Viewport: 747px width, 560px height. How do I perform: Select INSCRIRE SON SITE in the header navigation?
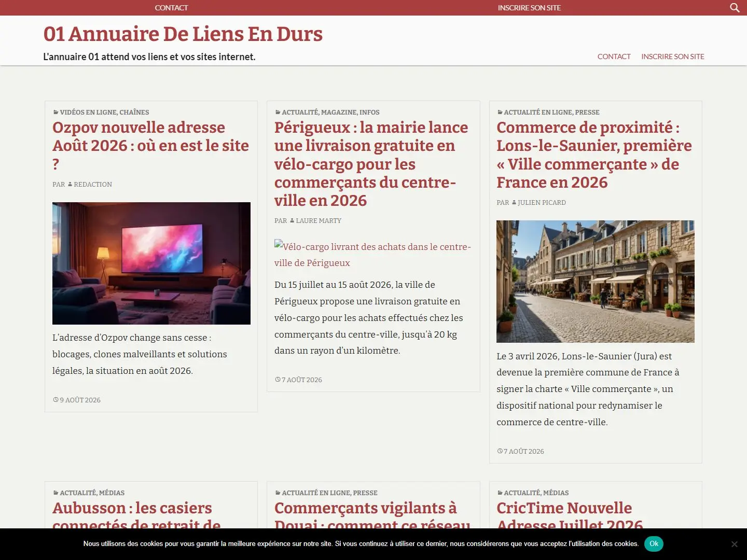pyautogui.click(x=673, y=57)
